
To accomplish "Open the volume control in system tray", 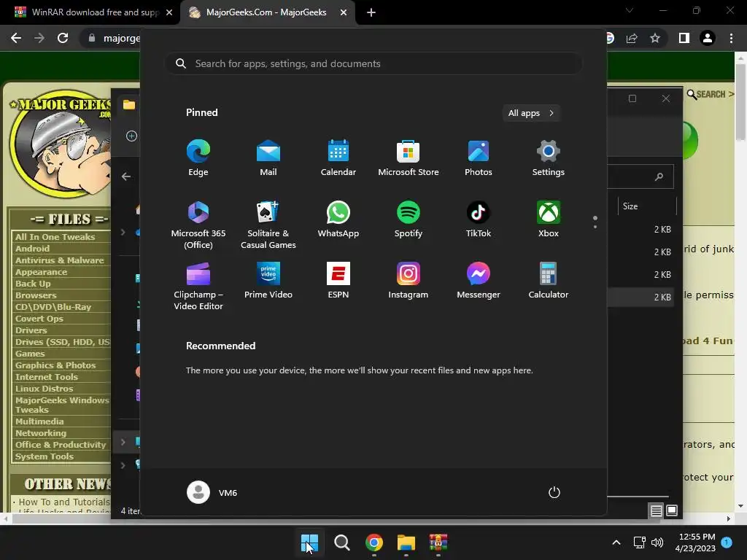I will [x=657, y=542].
